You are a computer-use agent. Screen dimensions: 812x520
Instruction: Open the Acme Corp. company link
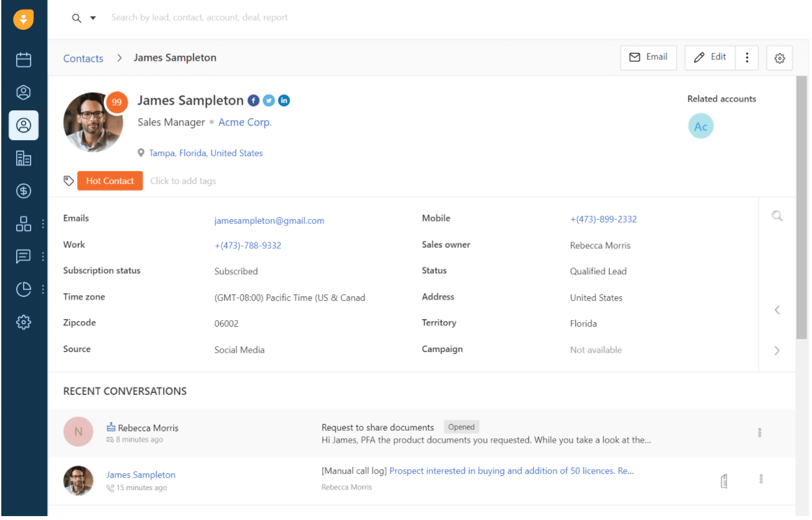pos(245,122)
